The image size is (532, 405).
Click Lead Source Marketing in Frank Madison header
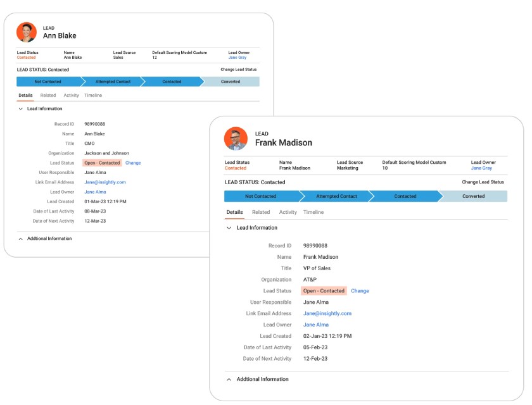348,168
